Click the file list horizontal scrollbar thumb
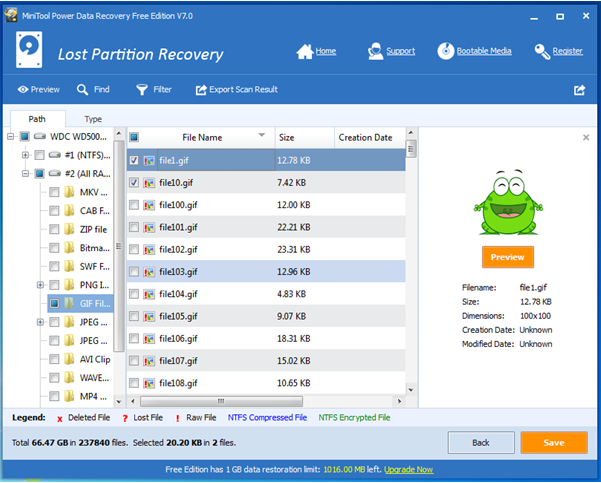 [x=221, y=401]
